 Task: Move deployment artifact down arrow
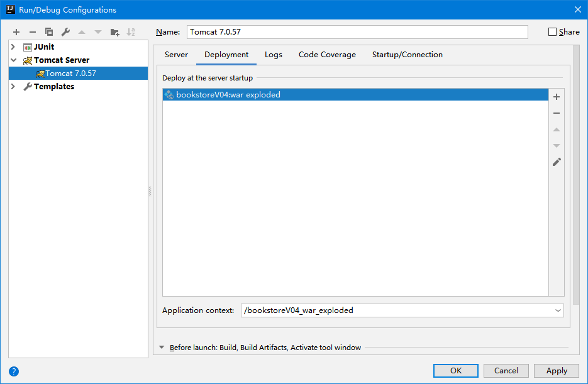coord(557,146)
